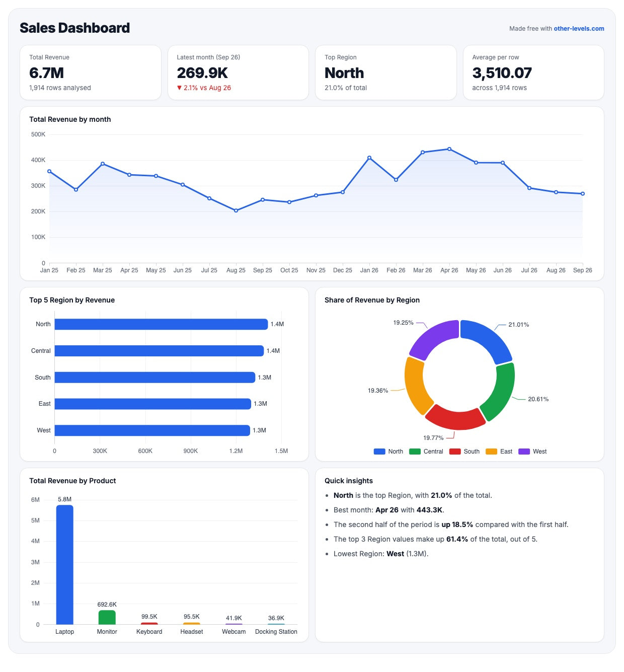Screen dimensions: 624x672
Task: Click the Central legend color swatch
Action: pos(415,452)
